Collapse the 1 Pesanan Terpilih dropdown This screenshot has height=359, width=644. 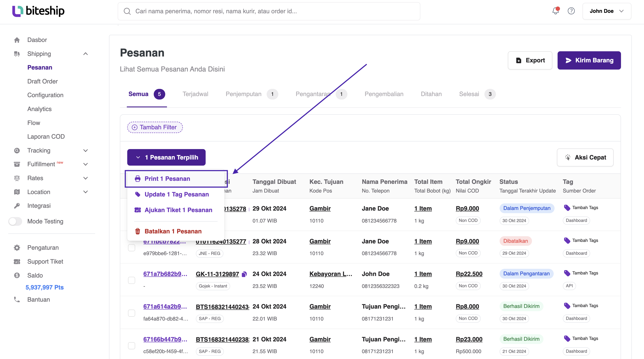click(166, 157)
